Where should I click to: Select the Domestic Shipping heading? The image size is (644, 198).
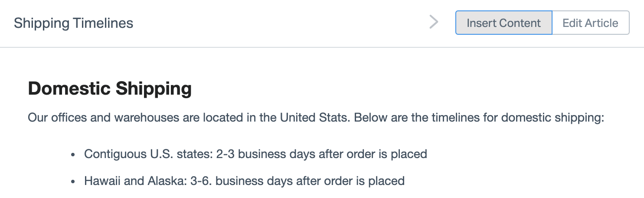110,89
